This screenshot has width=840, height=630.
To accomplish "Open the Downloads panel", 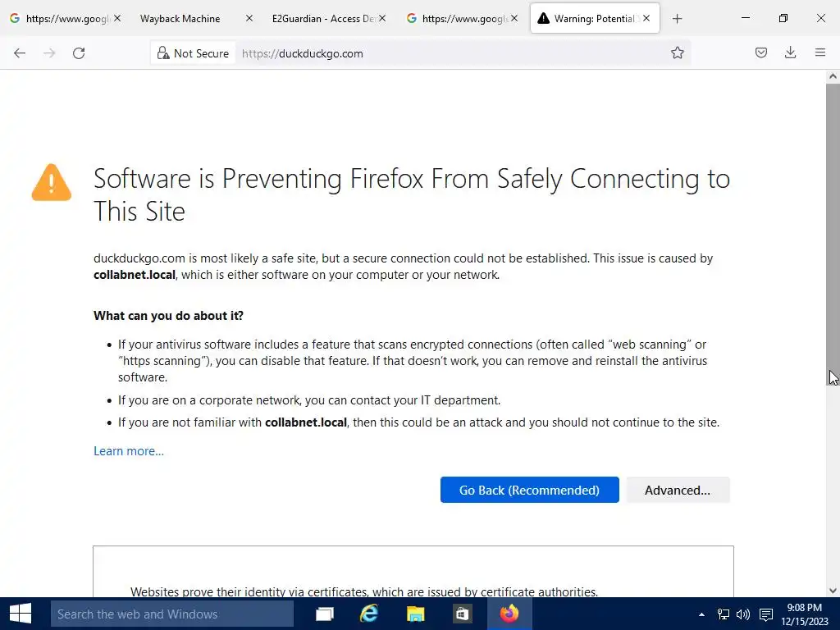I will point(790,52).
